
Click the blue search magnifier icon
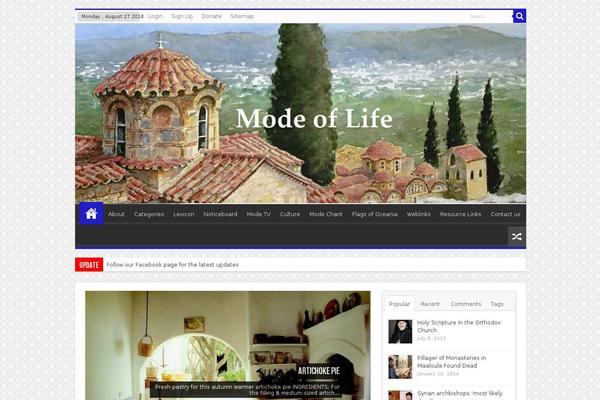click(519, 16)
